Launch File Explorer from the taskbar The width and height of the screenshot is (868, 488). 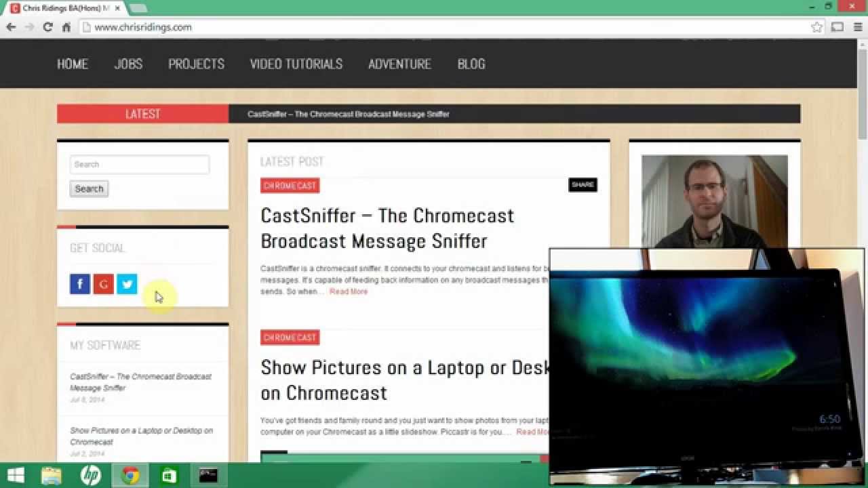tap(52, 476)
